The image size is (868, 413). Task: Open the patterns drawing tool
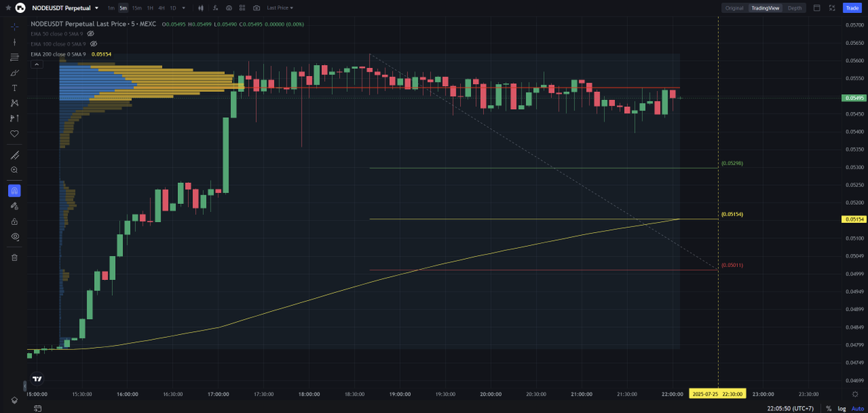click(x=14, y=103)
